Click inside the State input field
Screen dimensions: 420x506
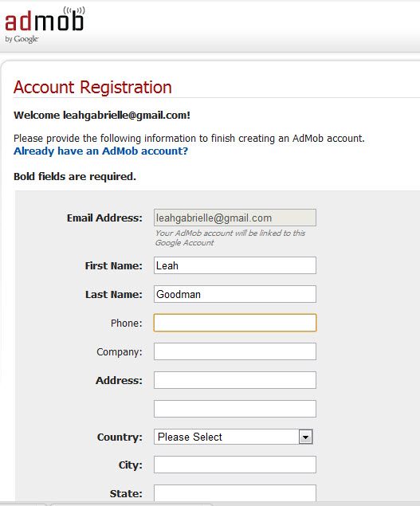(234, 493)
